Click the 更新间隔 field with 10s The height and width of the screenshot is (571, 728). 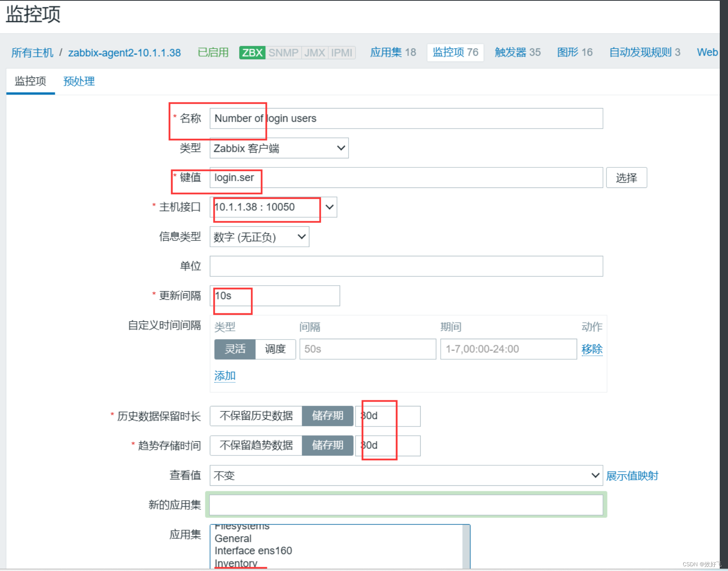click(x=275, y=296)
